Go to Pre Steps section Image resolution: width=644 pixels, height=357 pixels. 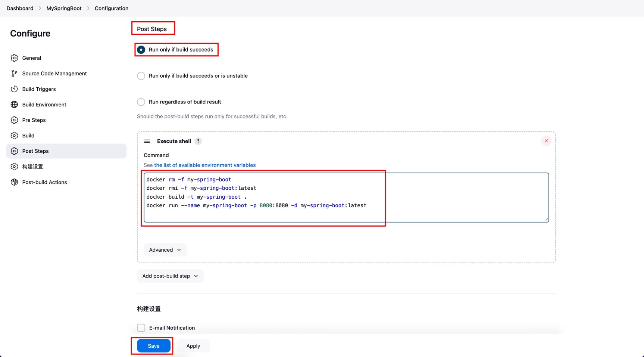click(x=34, y=120)
